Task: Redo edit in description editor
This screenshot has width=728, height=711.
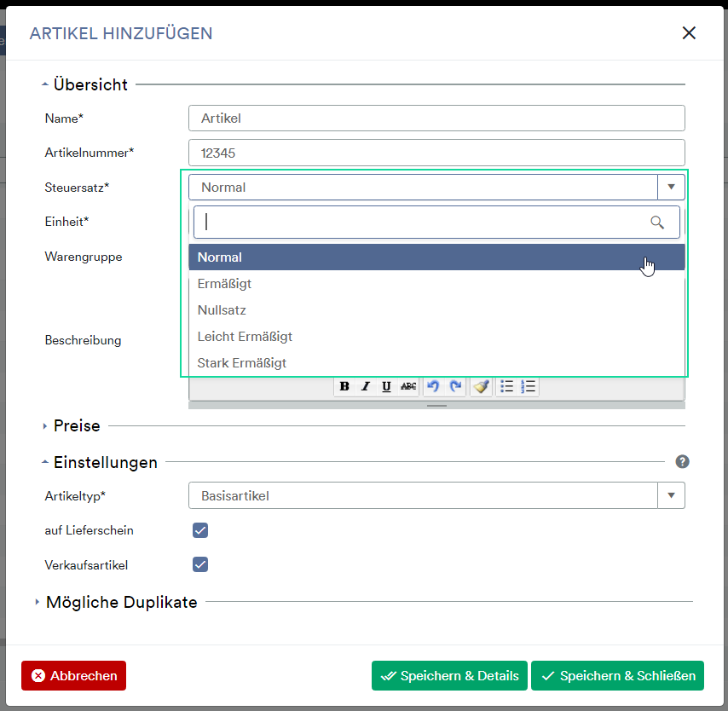Action: [456, 386]
